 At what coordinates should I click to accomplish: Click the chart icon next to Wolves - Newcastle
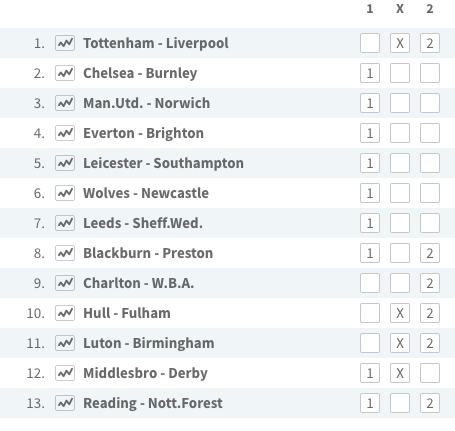65,193
